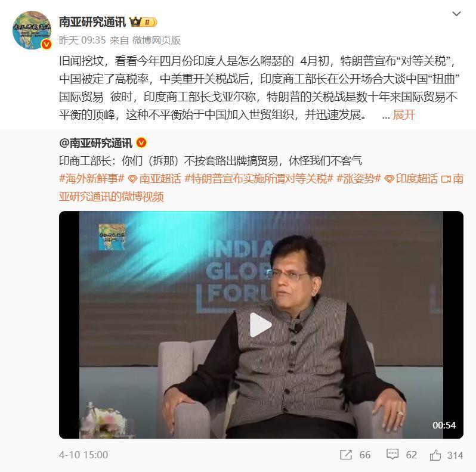Open the #特朗普宣布实施所谓对等关税# hashtag
This screenshot has height=472, width=476.
259,179
